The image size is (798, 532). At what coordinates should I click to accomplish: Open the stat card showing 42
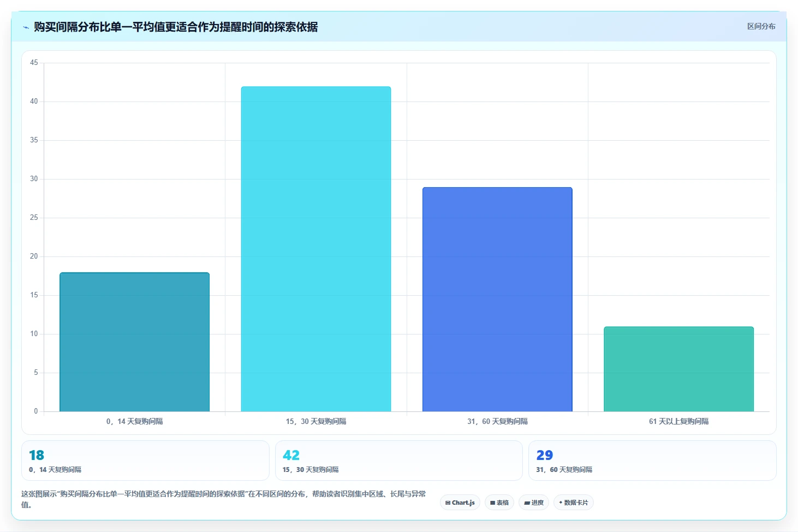click(399, 461)
